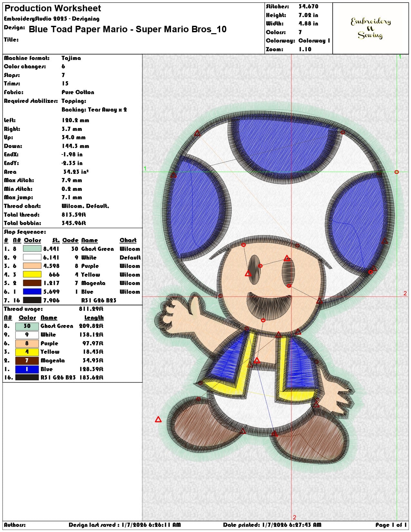Click the length "183.62ft" in row 16
Viewport: 411px width, 532px height.
pyautogui.click(x=91, y=377)
